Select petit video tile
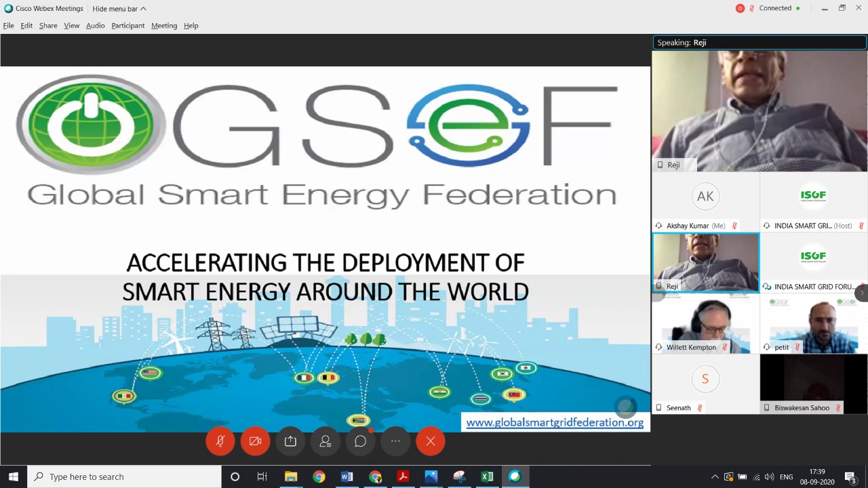This screenshot has height=488, width=868. tap(814, 323)
